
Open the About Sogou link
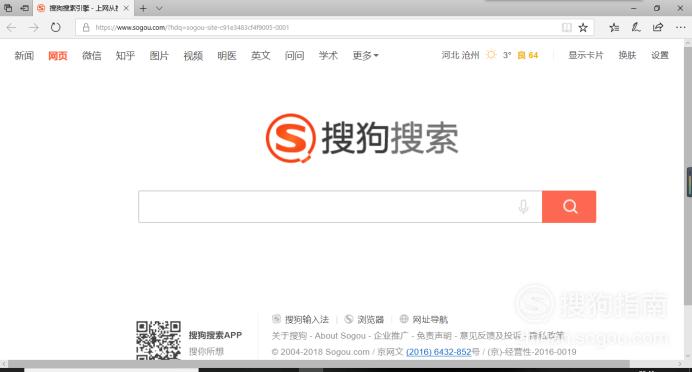340,336
